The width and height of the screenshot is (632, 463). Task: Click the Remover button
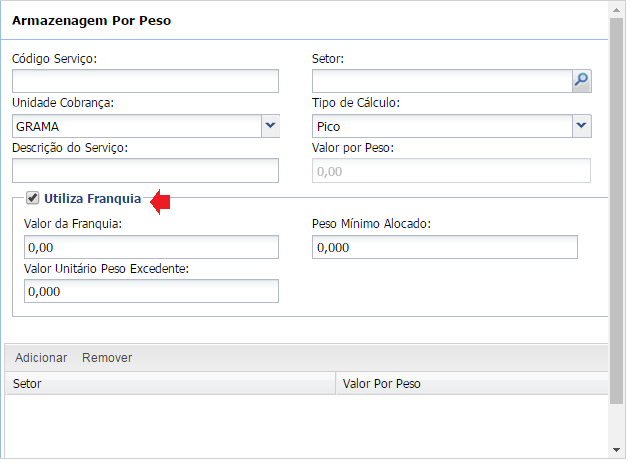[x=107, y=358]
